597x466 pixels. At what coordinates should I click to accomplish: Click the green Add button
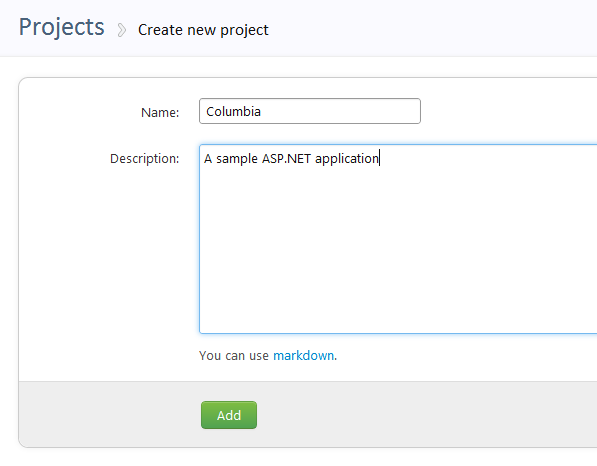tap(229, 415)
